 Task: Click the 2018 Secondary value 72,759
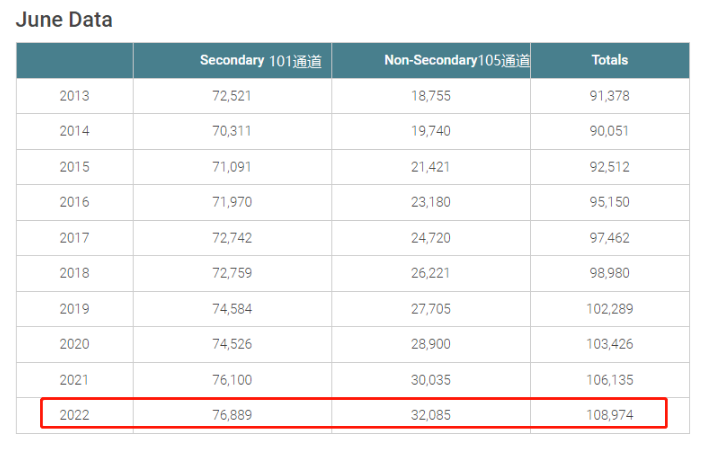[233, 273]
